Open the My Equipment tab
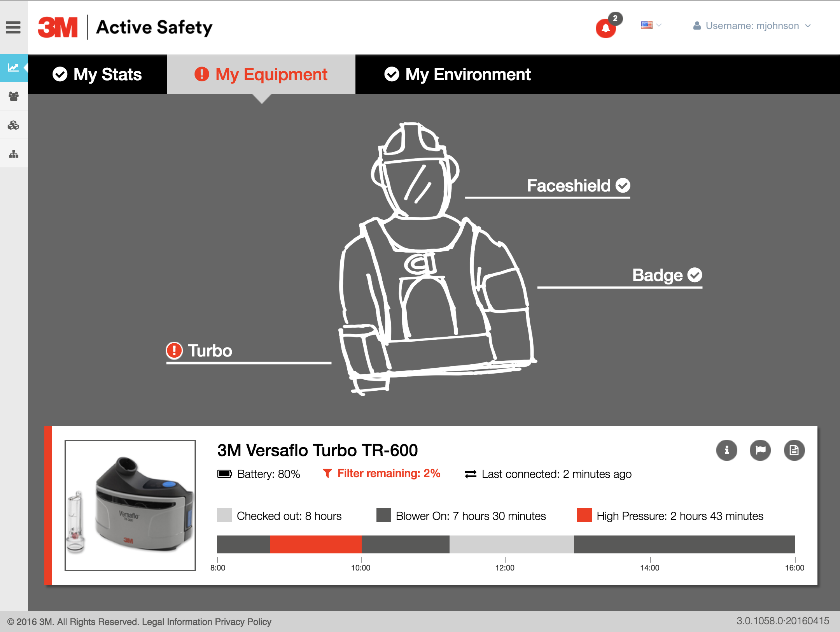The height and width of the screenshot is (632, 840). pos(261,74)
